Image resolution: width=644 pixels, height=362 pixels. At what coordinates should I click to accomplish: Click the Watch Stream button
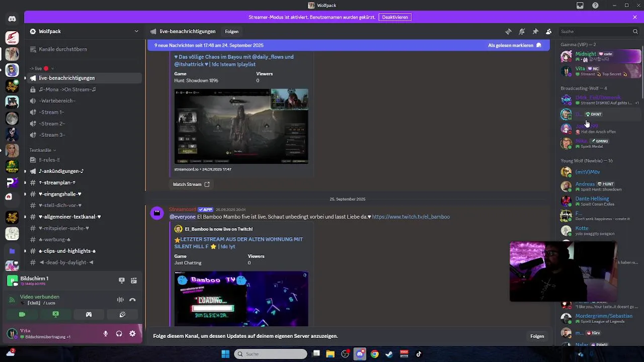click(191, 185)
